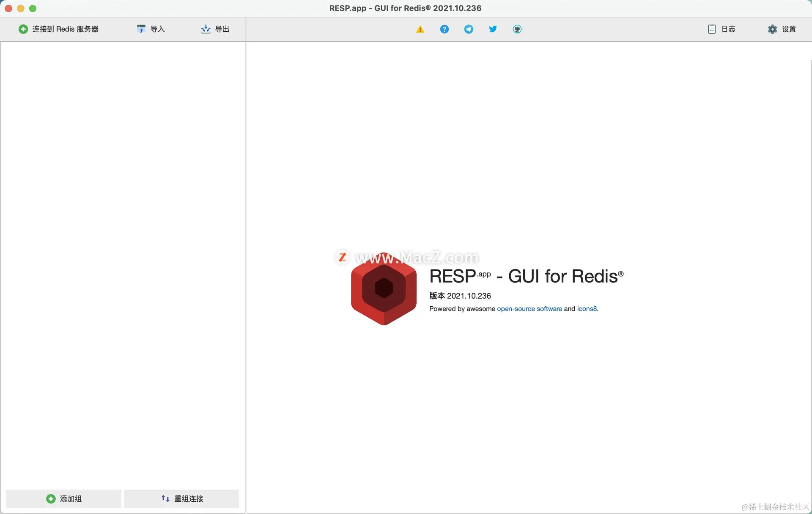This screenshot has height=514, width=812.
Task: Click the Log (日志) clipboard icon
Action: (712, 29)
